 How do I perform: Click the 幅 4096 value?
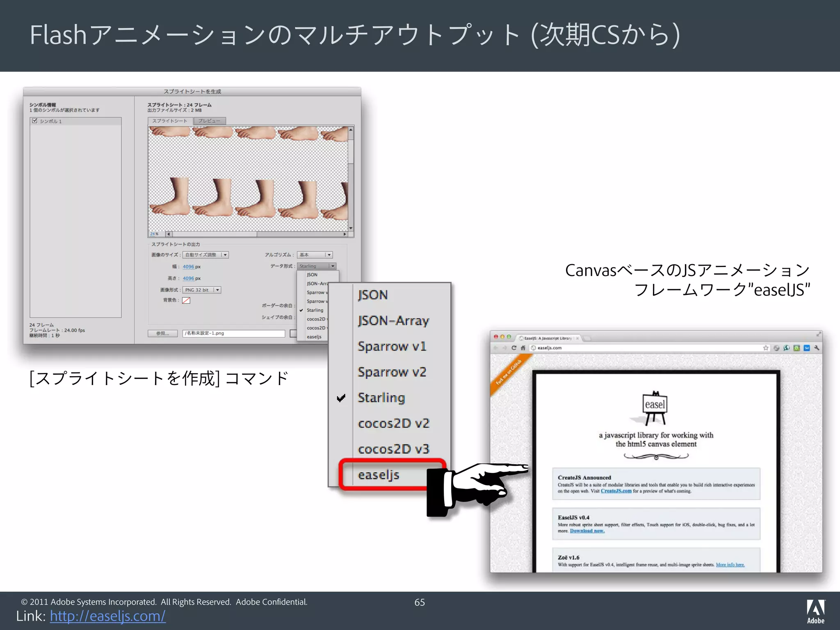[188, 267]
